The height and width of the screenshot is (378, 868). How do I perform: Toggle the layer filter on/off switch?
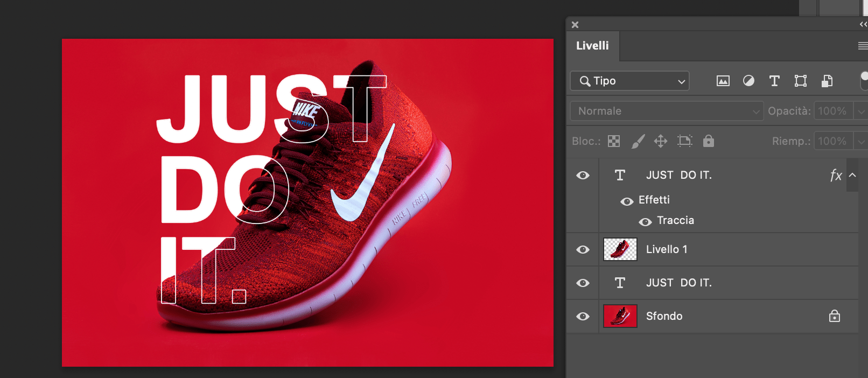coord(864,80)
